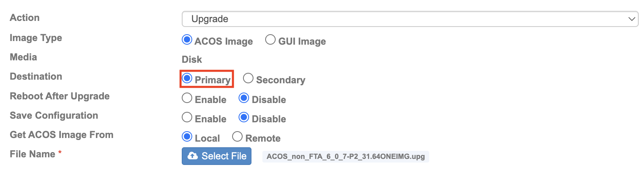The height and width of the screenshot is (173, 644).
Task: Click the Get ACOS Image From label
Action: point(62,135)
